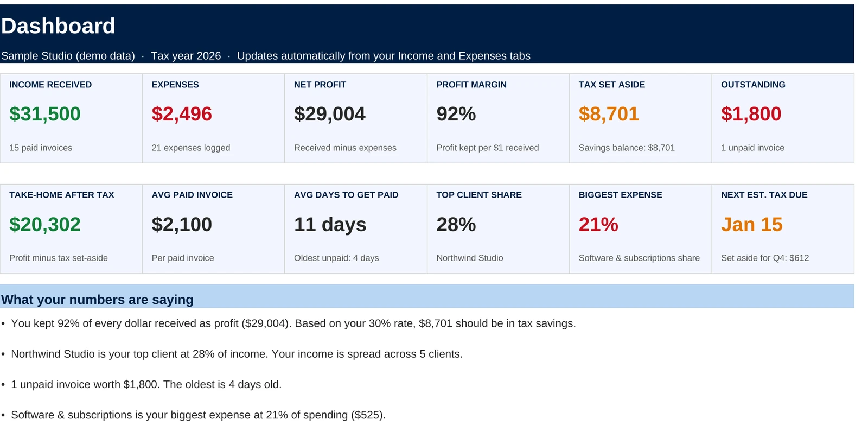Image resolution: width=868 pixels, height=438 pixels.
Task: Click the '15 paid invoices' note
Action: [41, 148]
